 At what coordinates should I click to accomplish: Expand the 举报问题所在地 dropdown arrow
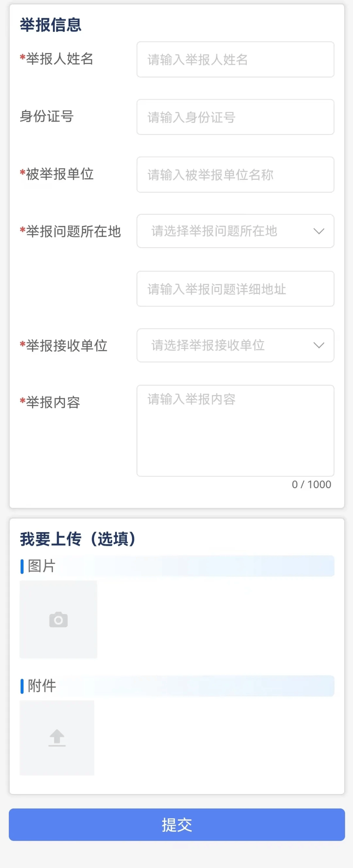click(318, 231)
